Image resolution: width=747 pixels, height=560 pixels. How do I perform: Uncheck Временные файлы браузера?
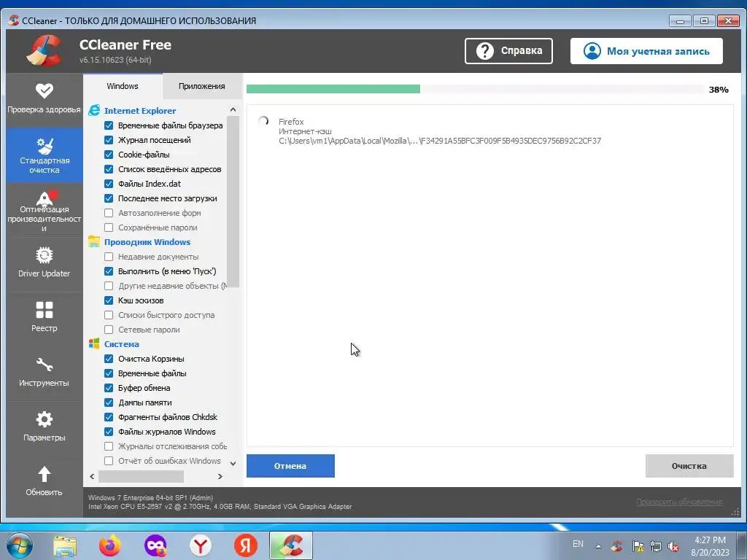pos(109,125)
